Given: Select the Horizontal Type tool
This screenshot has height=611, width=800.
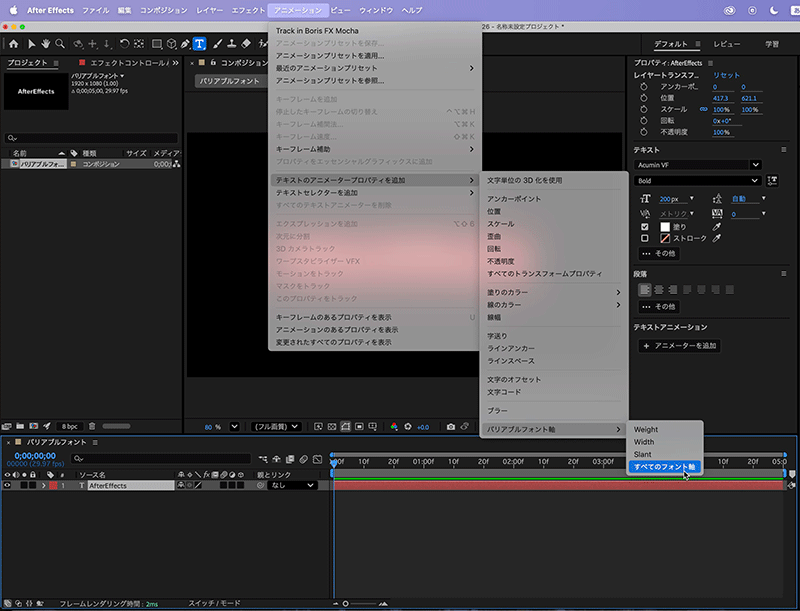Looking at the screenshot, I should point(199,44).
